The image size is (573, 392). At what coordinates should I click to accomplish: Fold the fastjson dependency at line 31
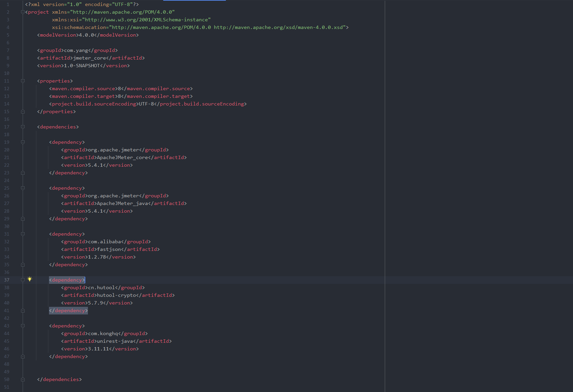click(23, 234)
